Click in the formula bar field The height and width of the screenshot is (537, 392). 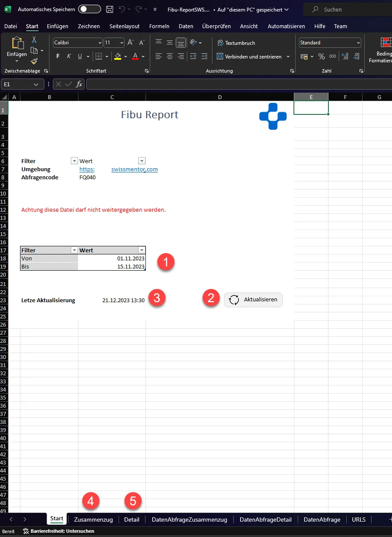(239, 85)
